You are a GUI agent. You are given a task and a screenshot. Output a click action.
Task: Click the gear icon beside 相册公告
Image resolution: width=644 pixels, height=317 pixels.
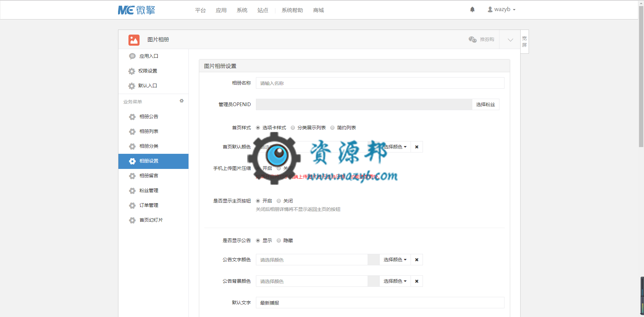132,117
